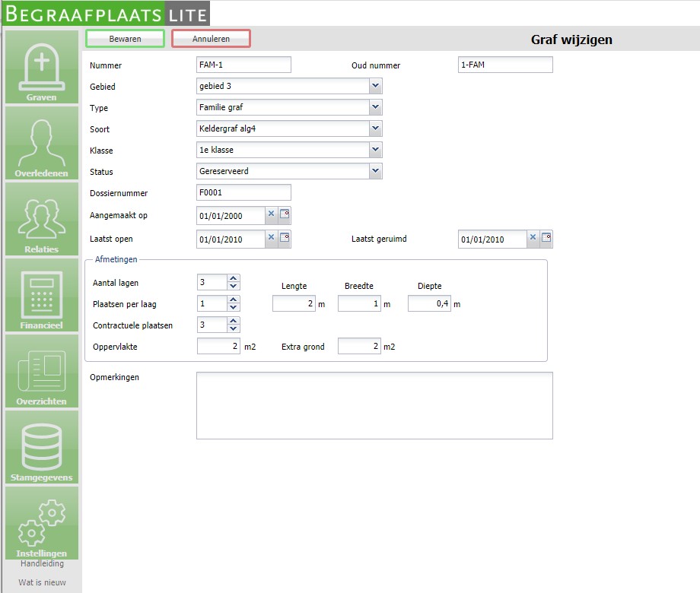Go to Relaties in the sidebar
Viewport: 700px width, 593px height.
coord(42,219)
